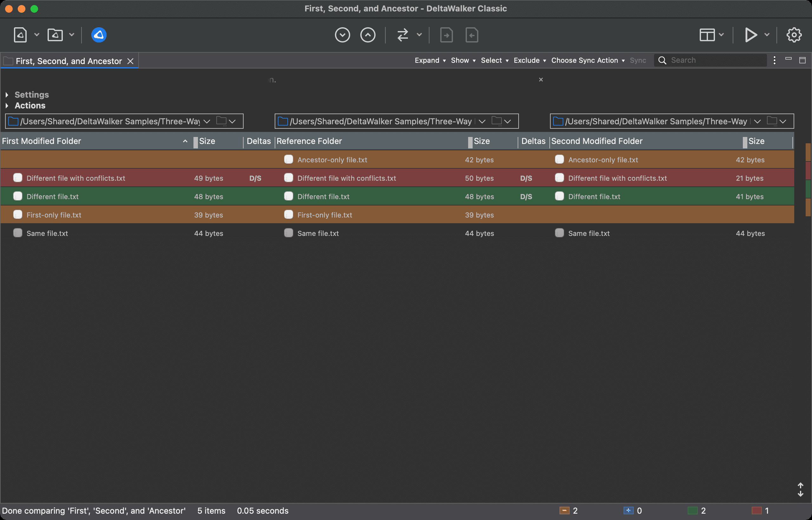Click the orange swatch in status bar
The width and height of the screenshot is (812, 520).
(564, 510)
